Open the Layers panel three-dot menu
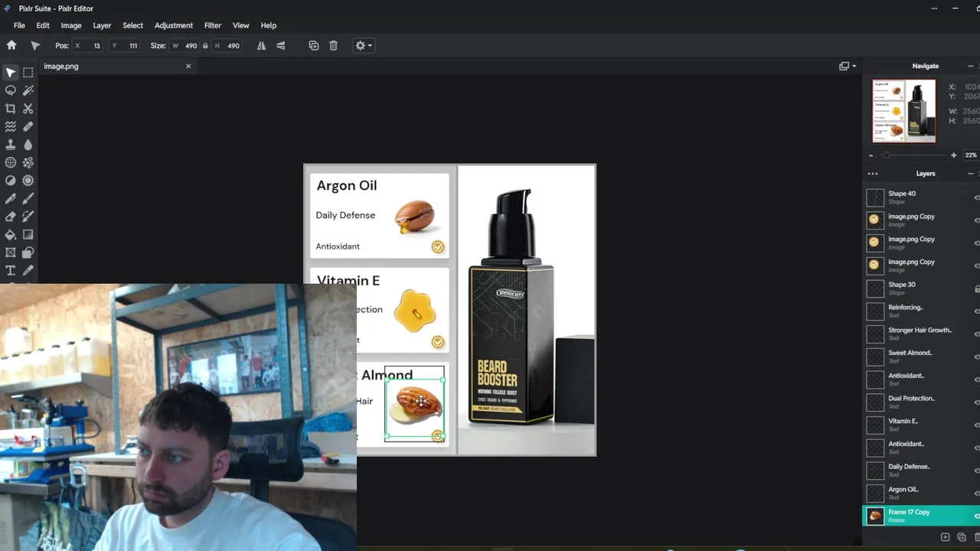Image resolution: width=980 pixels, height=551 pixels. tap(873, 174)
